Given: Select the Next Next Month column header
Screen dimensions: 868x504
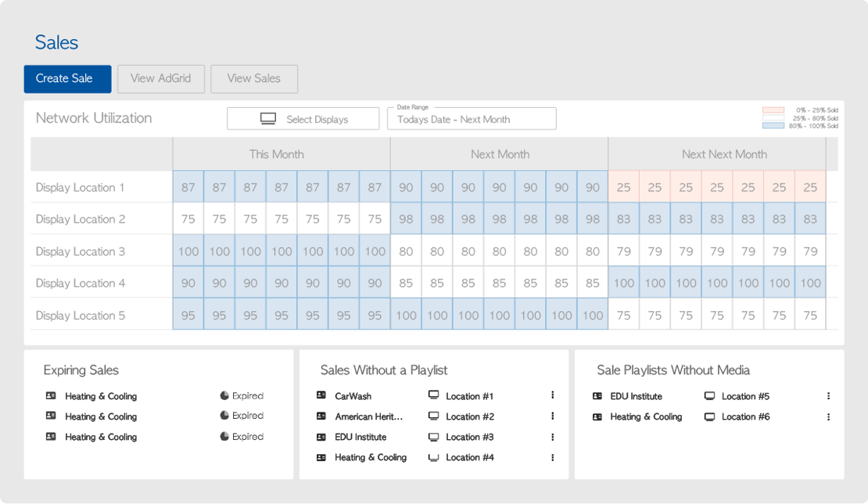Looking at the screenshot, I should click(723, 155).
